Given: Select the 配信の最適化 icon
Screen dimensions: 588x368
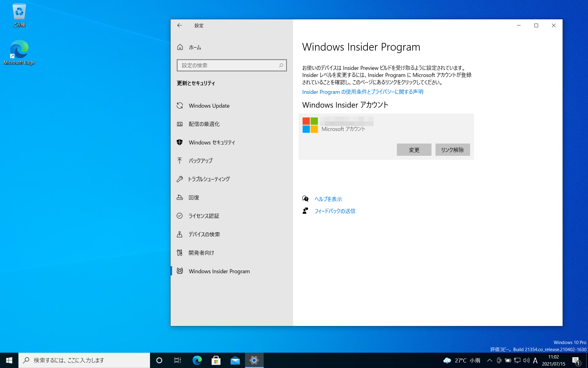Looking at the screenshot, I should pyautogui.click(x=180, y=124).
